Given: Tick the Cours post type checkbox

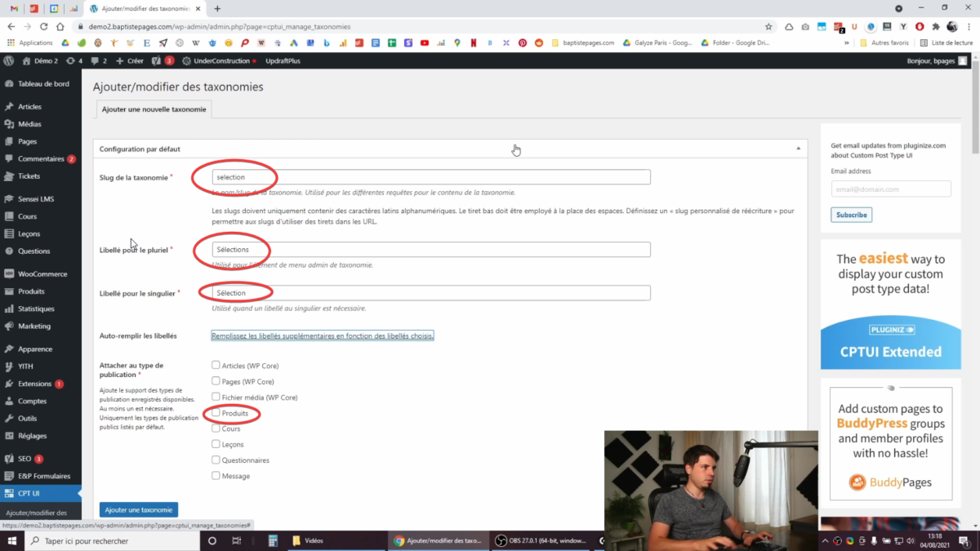Looking at the screenshot, I should 216,429.
